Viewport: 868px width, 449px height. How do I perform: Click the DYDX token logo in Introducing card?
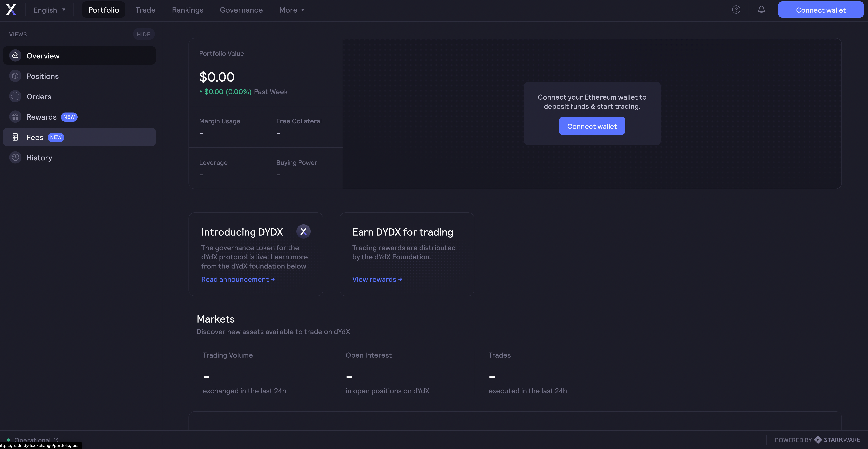coord(303,232)
